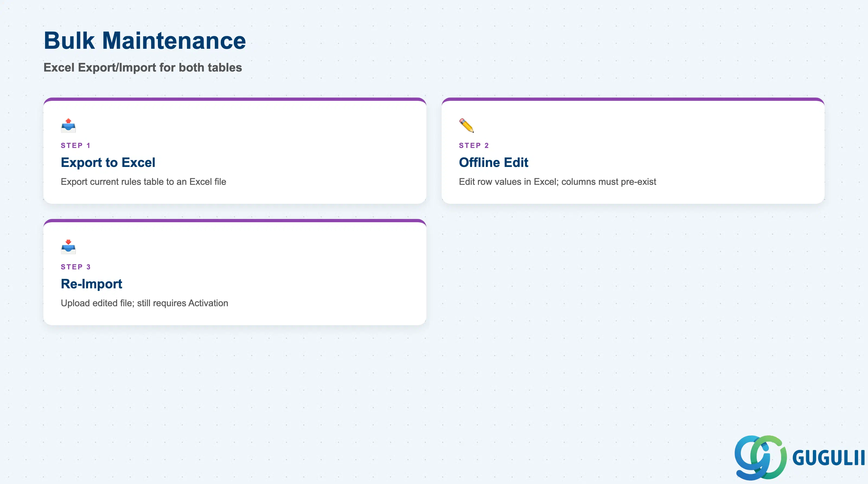Click the 'Export to Excel' heading

(x=108, y=163)
